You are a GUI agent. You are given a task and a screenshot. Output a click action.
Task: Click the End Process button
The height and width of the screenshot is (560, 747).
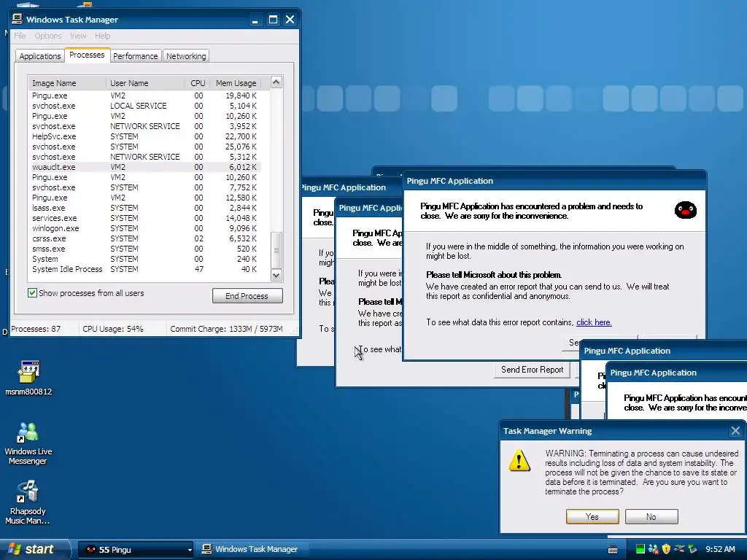[247, 296]
